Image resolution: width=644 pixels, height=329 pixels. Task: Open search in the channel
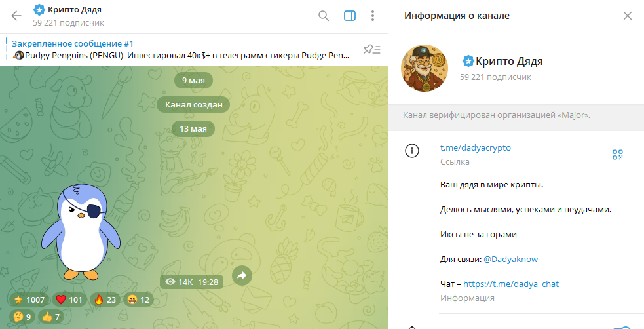click(x=324, y=16)
